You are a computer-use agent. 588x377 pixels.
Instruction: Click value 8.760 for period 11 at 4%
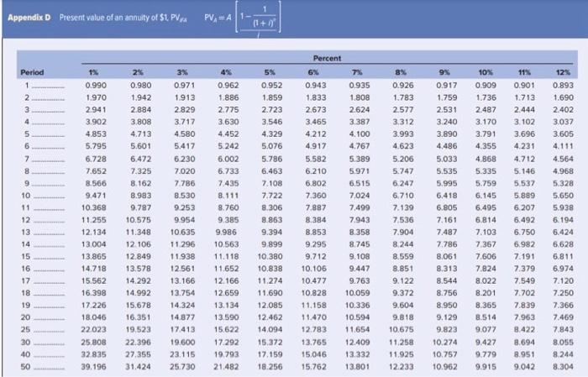click(228, 207)
